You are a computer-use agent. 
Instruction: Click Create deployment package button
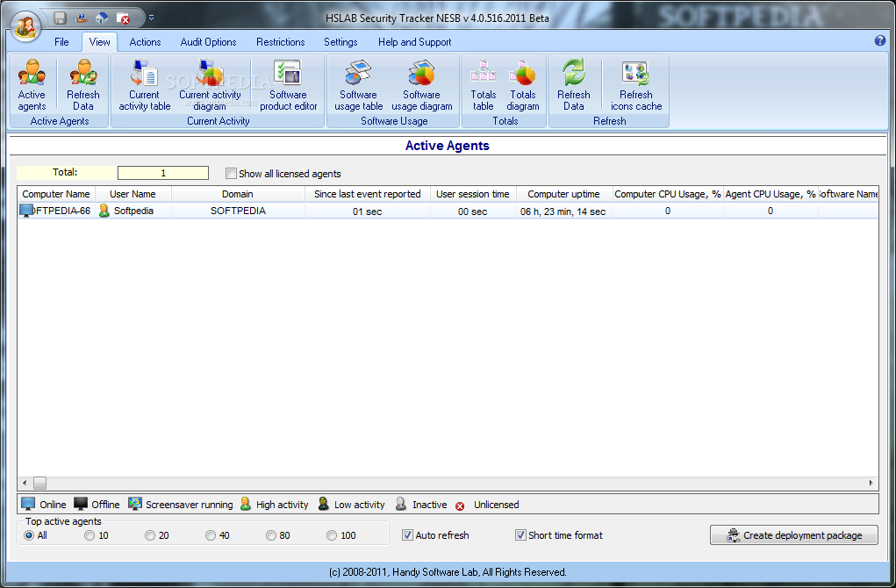pyautogui.click(x=793, y=534)
